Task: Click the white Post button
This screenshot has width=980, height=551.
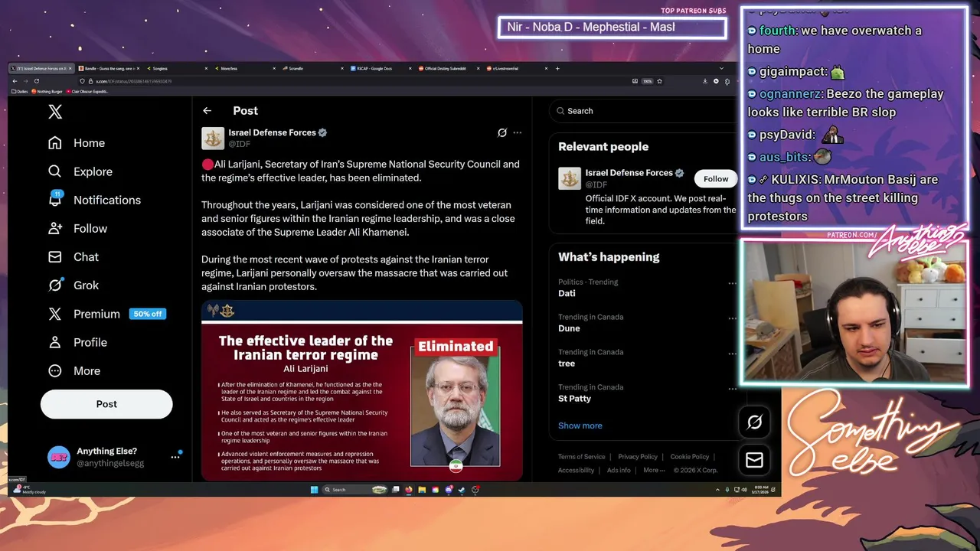Action: point(106,404)
